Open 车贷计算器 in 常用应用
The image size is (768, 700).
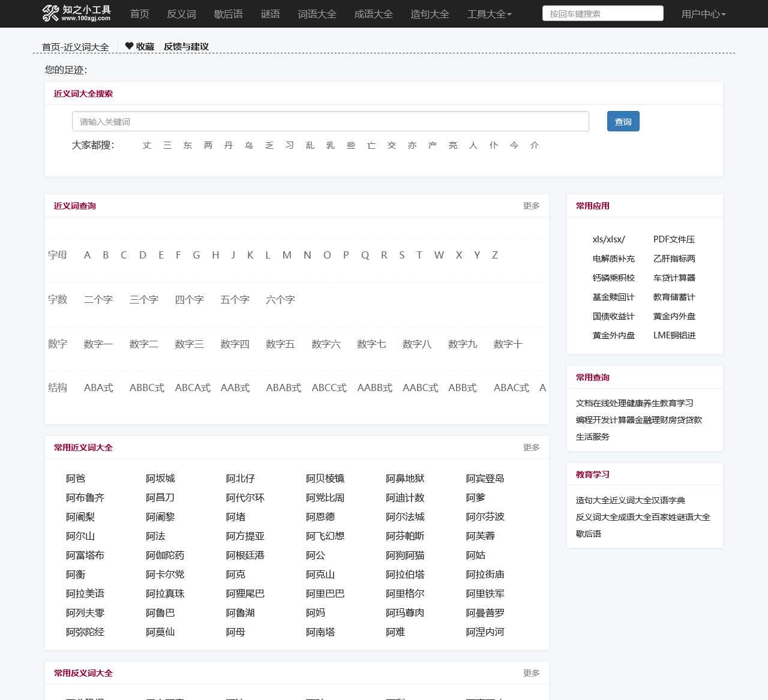pyautogui.click(x=674, y=278)
